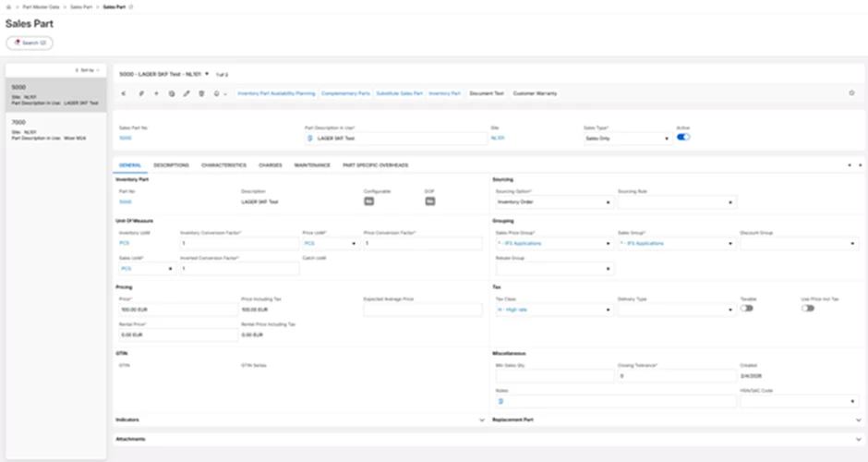Click the Price Conversion Factor field
Image resolution: width=868 pixels, height=462 pixels.
(x=422, y=243)
